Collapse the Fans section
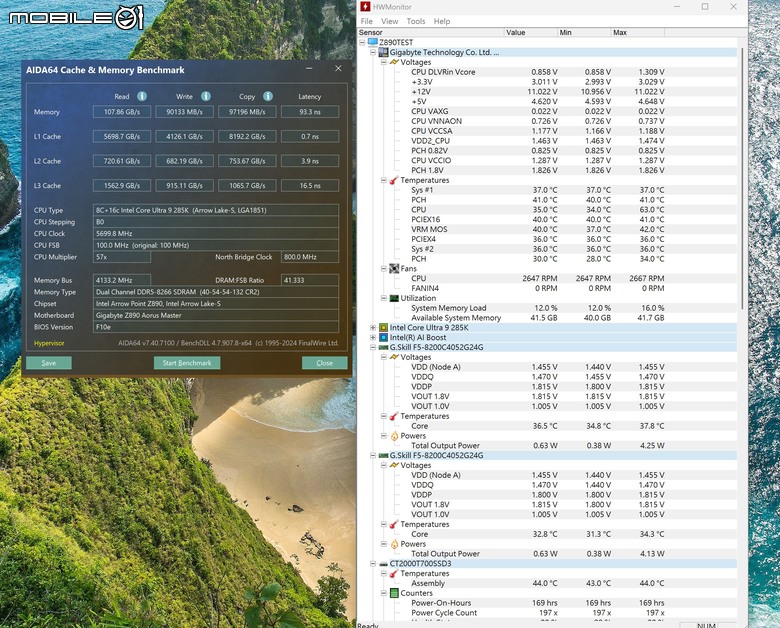Viewport: 780px width, 628px height. (384, 269)
